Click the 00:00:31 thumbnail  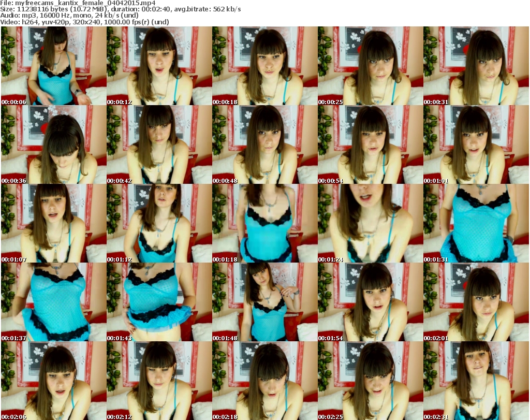click(x=476, y=66)
